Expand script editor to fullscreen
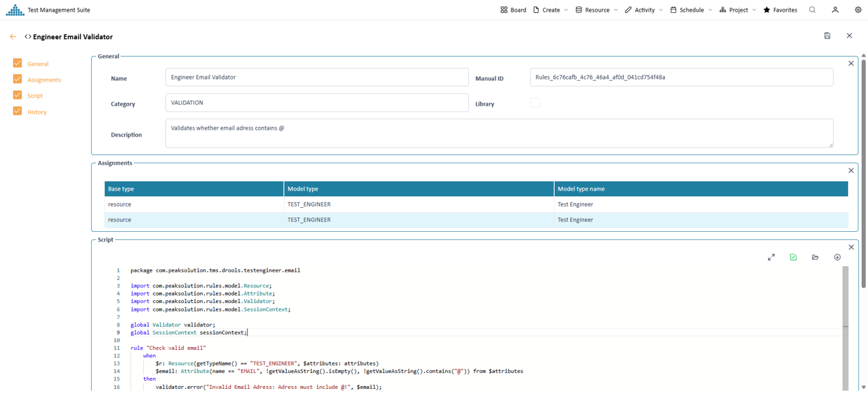Screen dimensions: 868x393 [771, 257]
